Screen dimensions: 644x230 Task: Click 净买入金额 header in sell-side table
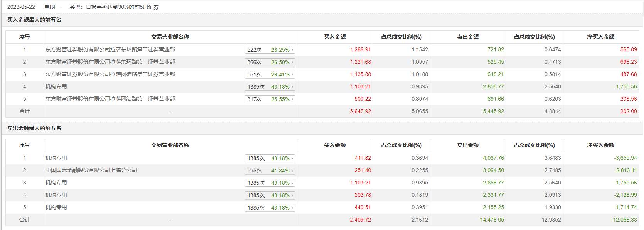pyautogui.click(x=600, y=145)
